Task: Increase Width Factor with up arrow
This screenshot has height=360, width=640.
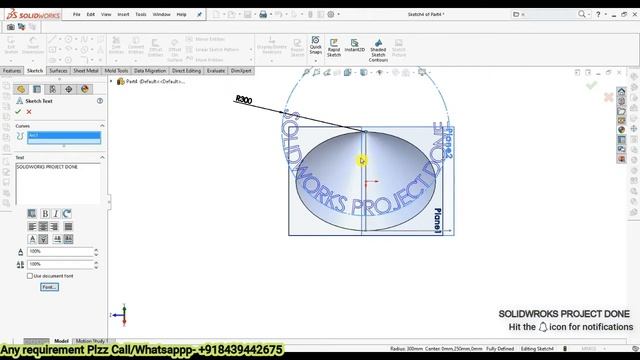Action: (96, 250)
